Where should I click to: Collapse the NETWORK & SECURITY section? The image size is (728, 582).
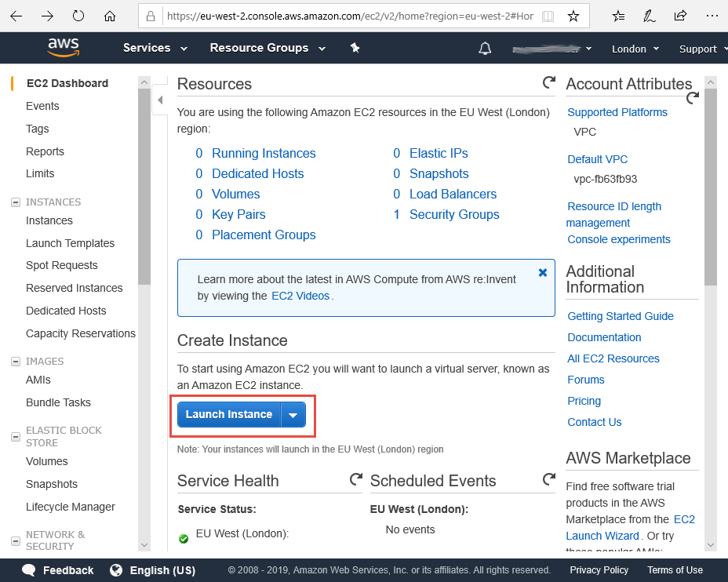pos(16,541)
